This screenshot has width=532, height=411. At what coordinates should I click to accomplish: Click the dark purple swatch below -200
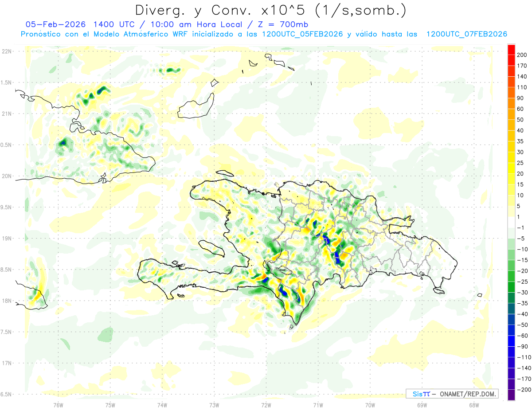511,395
